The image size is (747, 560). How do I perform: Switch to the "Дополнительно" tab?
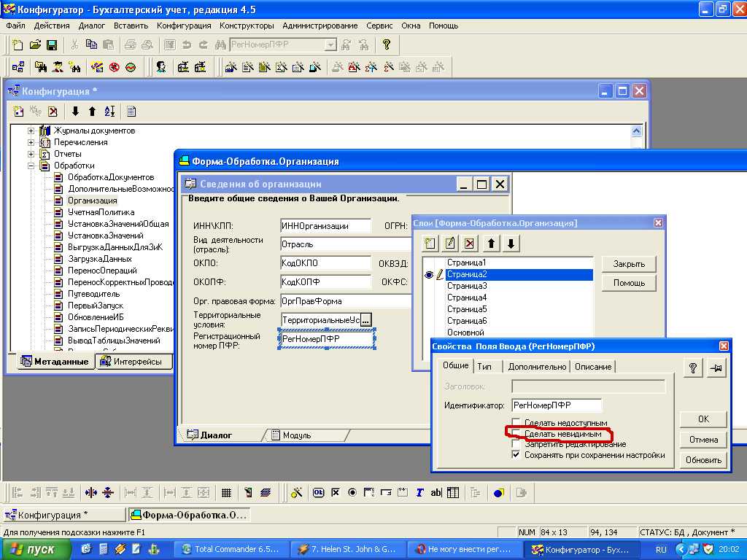(537, 367)
